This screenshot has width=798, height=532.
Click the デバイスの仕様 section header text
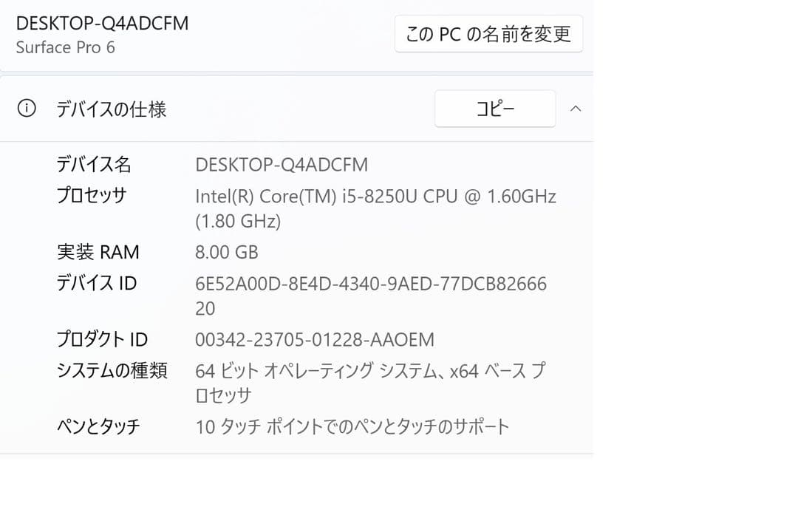click(x=112, y=108)
